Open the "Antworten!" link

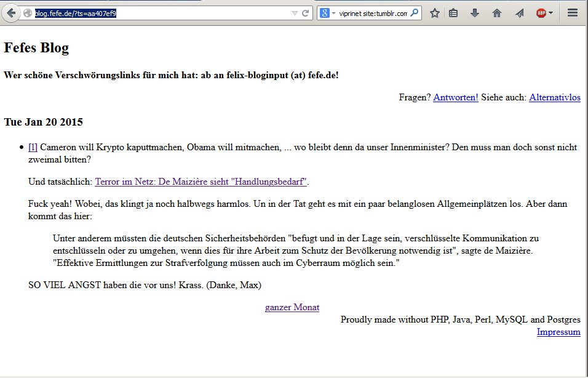[456, 97]
